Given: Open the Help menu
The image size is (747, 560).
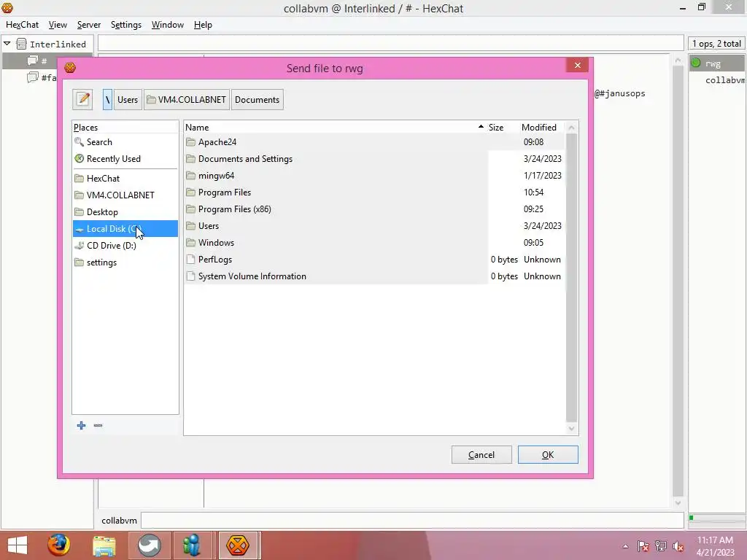Looking at the screenshot, I should point(203,25).
